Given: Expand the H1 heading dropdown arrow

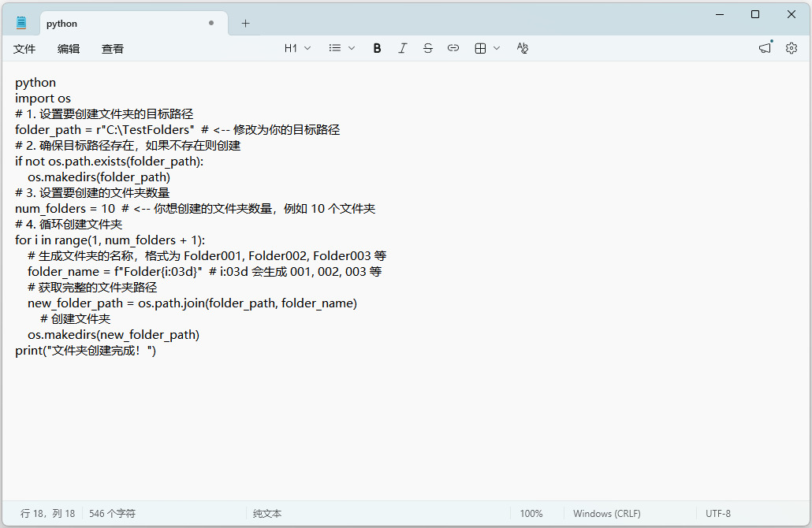Looking at the screenshot, I should [x=307, y=48].
